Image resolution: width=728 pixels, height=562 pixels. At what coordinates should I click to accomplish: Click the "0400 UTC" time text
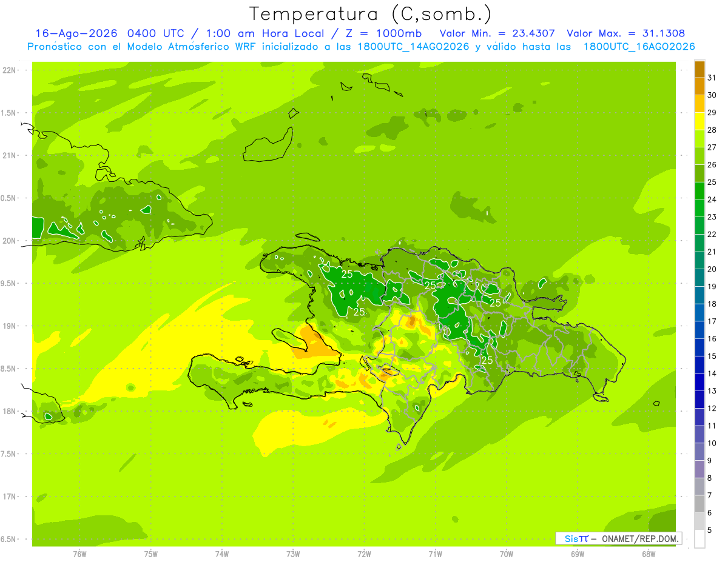pos(158,33)
